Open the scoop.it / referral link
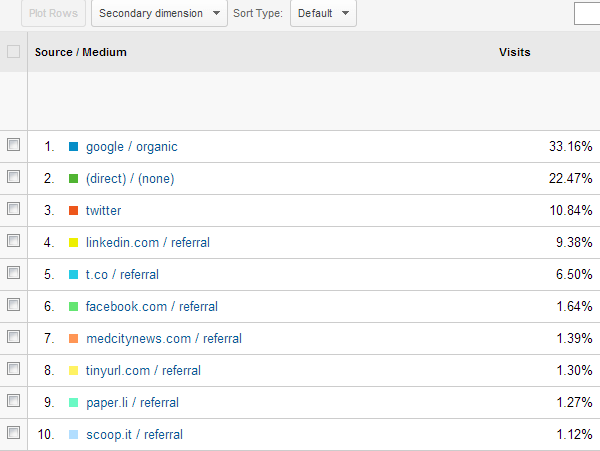Image resolution: width=600 pixels, height=451 pixels. [134, 435]
